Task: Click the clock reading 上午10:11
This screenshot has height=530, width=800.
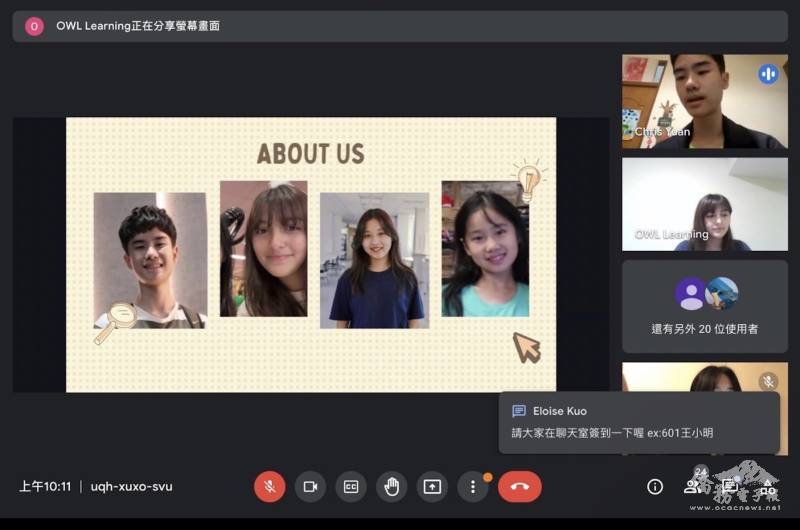Action: click(x=45, y=487)
